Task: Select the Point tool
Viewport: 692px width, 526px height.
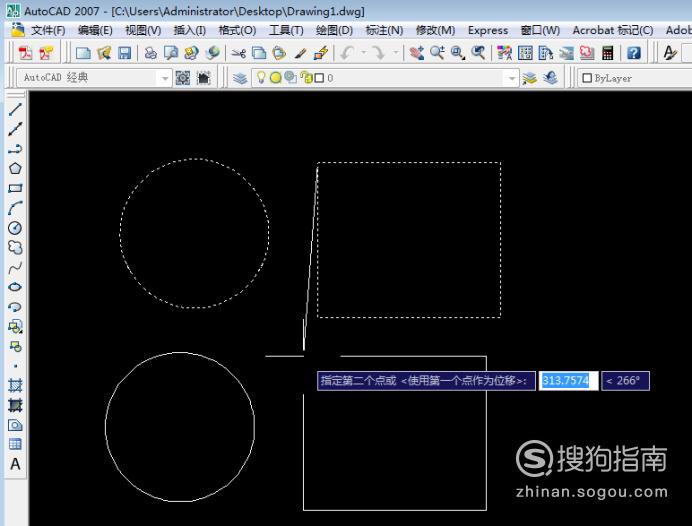Action: pyautogui.click(x=15, y=366)
